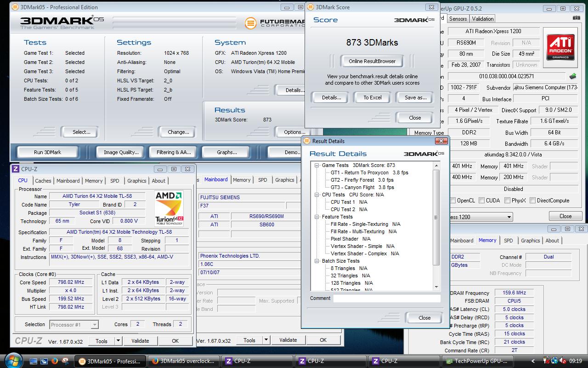Select the GT2 - Firefly Forest row
Viewport: 588px width, 368px height.
(x=362, y=180)
